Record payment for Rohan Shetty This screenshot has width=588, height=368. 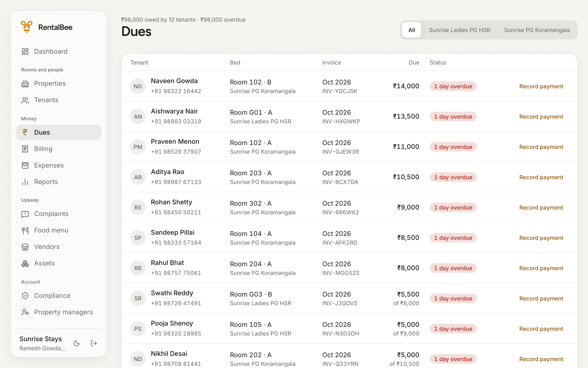point(541,208)
